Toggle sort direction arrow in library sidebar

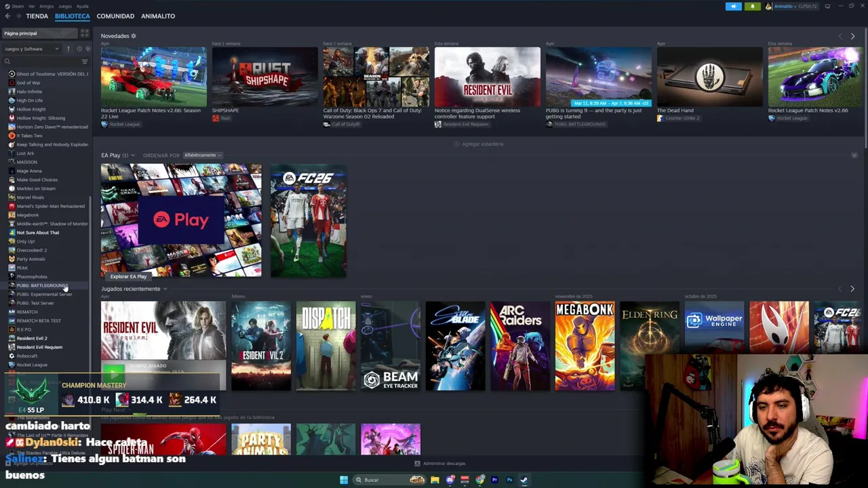pyautogui.click(x=68, y=49)
